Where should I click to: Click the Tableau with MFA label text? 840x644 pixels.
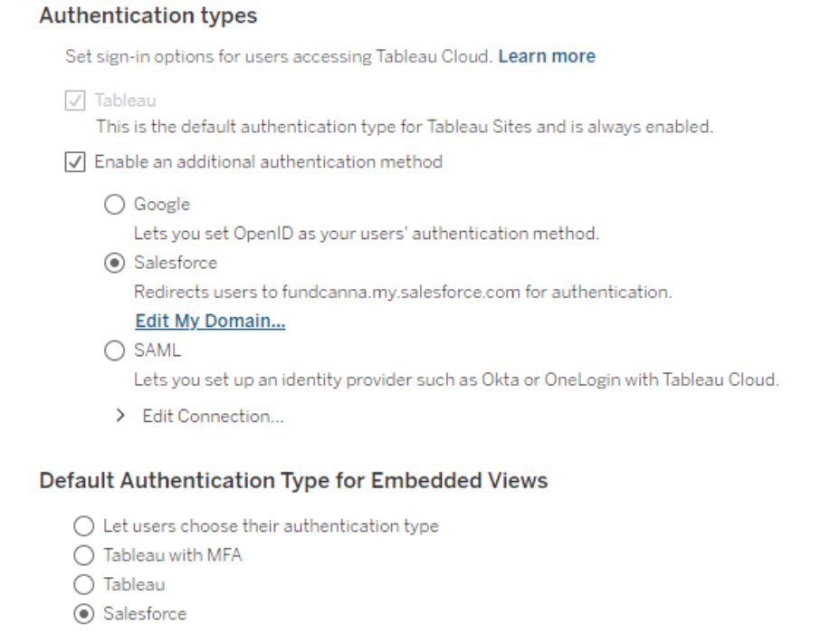[173, 555]
